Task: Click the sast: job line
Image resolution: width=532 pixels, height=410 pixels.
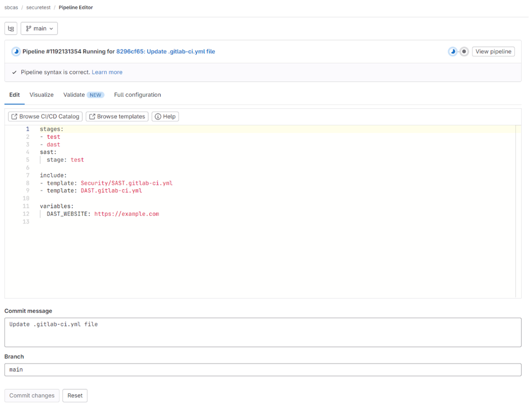Action: [x=48, y=152]
